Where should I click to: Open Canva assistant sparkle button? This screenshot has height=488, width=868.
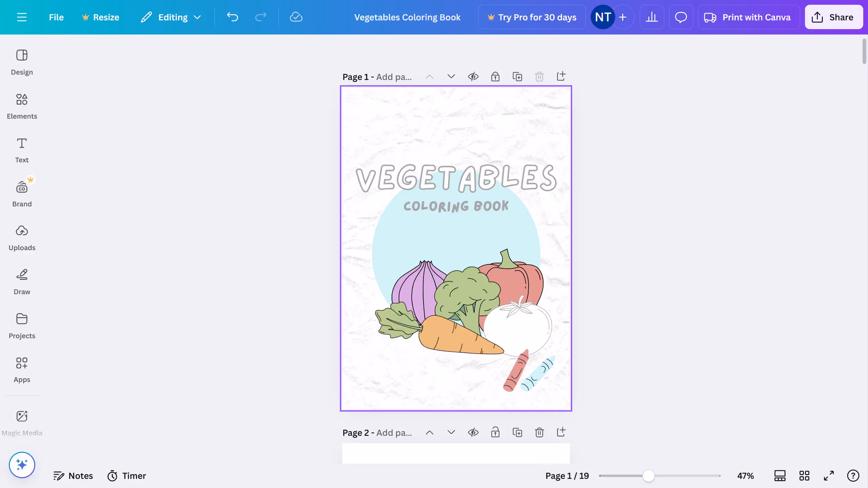pos(22,465)
